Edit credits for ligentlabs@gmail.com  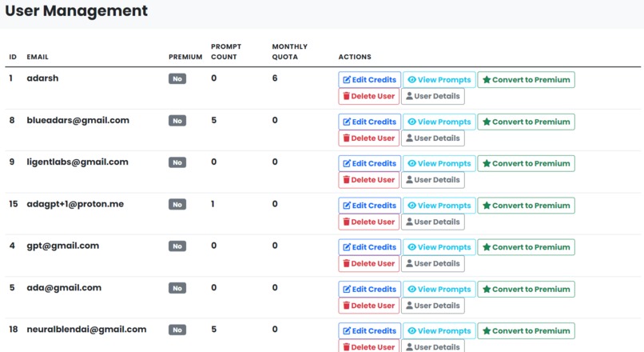tap(370, 163)
